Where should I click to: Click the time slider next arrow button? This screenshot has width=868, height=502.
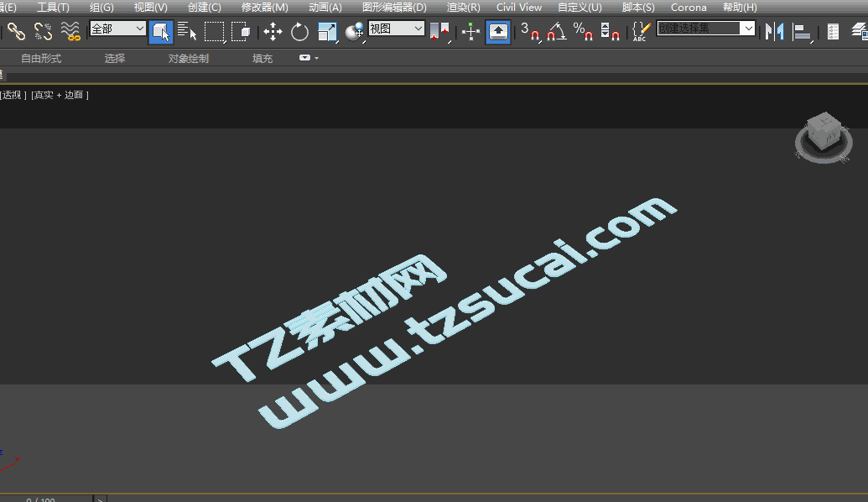pos(100,499)
